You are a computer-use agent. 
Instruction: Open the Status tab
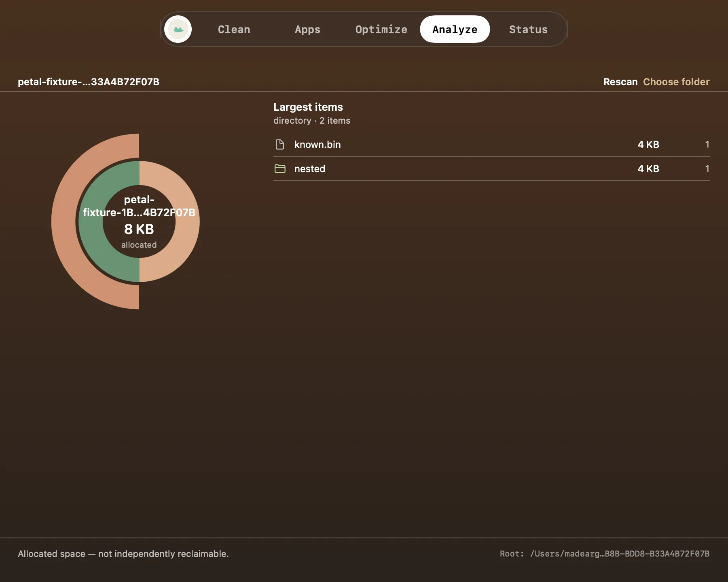point(528,29)
